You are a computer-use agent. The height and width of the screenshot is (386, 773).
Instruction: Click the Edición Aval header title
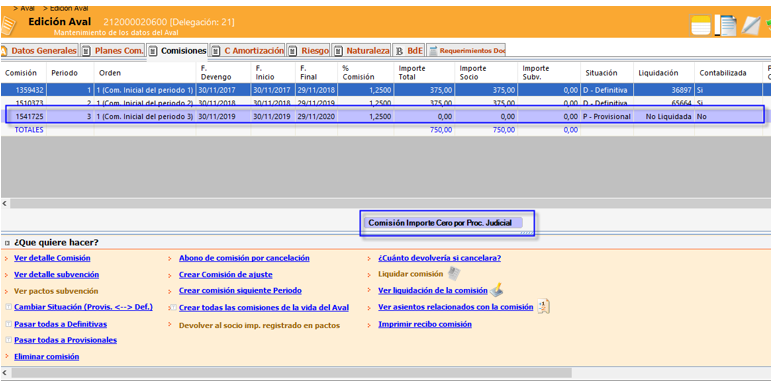point(60,22)
